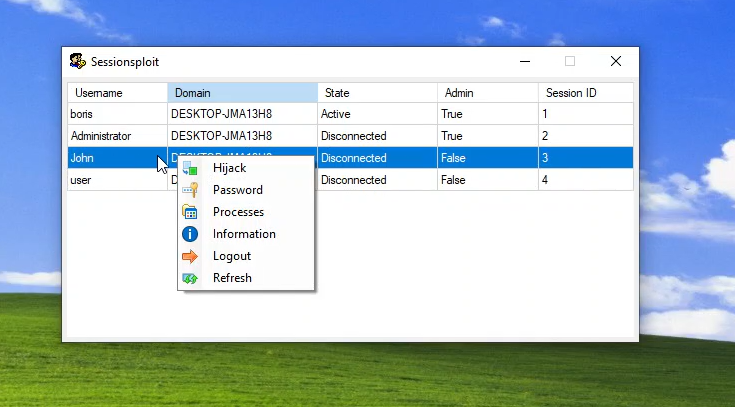Choose Logout in the context menu

tap(246, 256)
